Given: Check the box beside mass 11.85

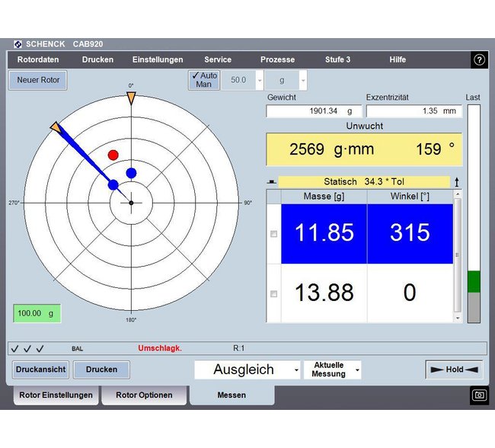Looking at the screenshot, I should tap(273, 234).
